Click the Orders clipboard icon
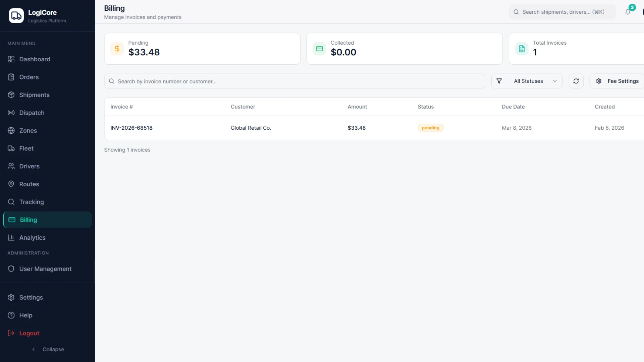The width and height of the screenshot is (644, 362). click(11, 77)
